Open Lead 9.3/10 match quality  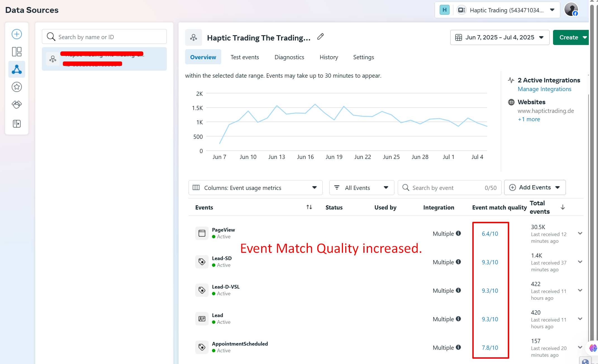pyautogui.click(x=490, y=319)
